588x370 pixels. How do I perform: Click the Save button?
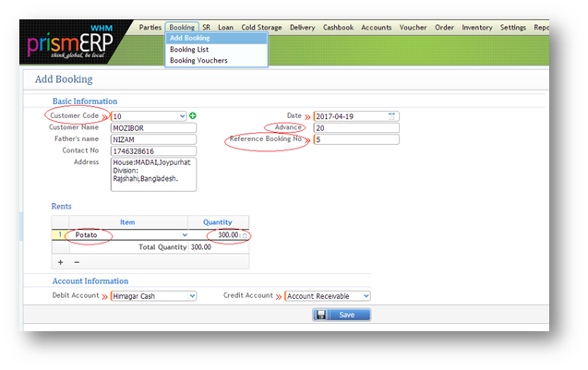point(341,315)
